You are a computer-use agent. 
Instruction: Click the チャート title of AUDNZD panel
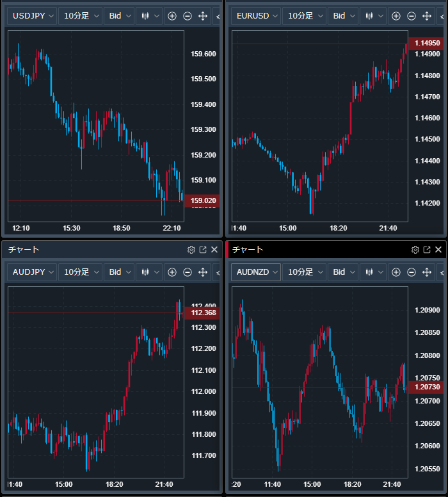(x=248, y=250)
